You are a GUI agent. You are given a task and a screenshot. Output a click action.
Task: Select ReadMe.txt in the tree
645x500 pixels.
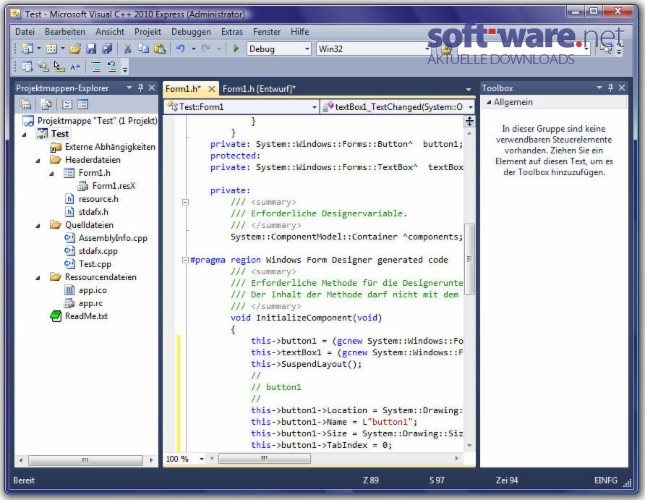(x=86, y=316)
